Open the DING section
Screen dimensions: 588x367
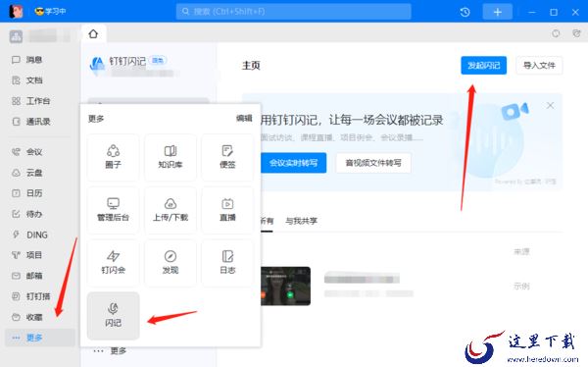30,235
